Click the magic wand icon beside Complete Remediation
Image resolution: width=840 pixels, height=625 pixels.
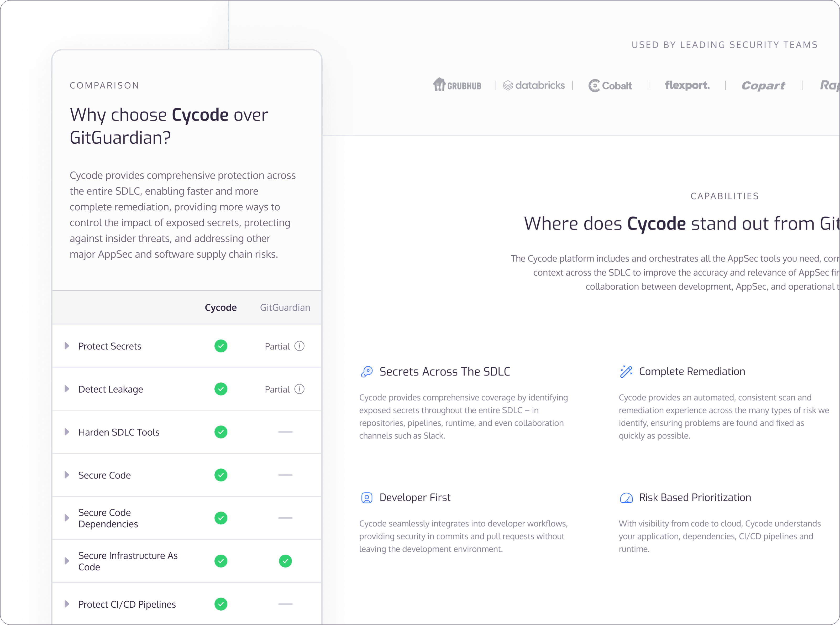626,372
